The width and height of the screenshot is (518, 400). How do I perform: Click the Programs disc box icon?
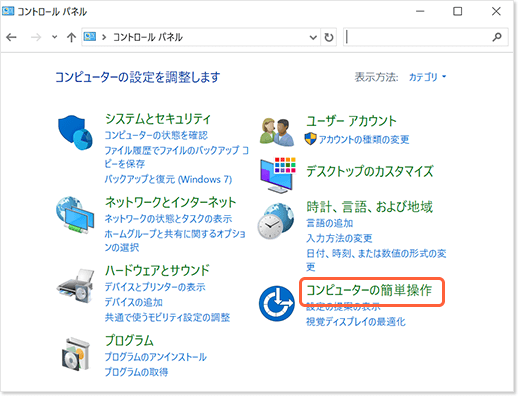[x=76, y=354]
